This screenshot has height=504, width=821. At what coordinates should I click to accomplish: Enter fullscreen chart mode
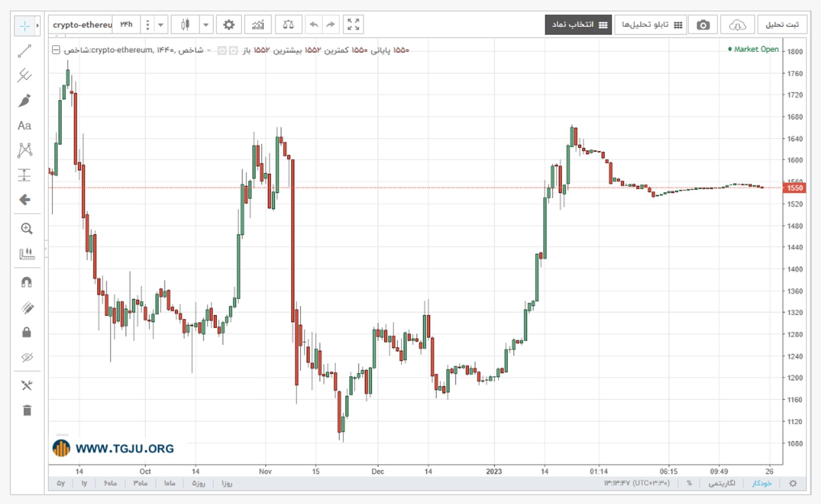(354, 25)
